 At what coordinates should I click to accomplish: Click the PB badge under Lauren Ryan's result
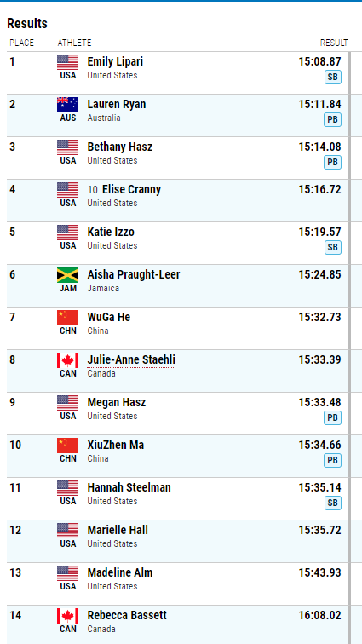pyautogui.click(x=333, y=120)
